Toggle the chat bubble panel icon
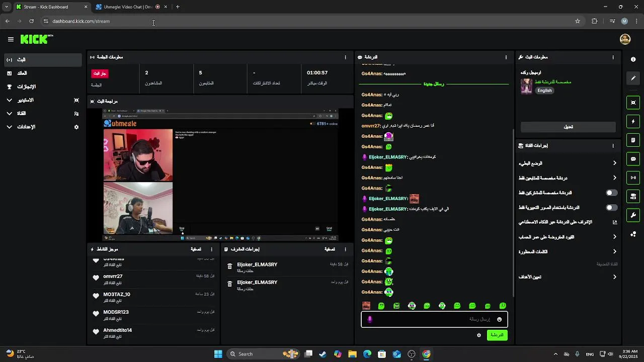Image resolution: width=644 pixels, height=362 pixels. (633, 159)
